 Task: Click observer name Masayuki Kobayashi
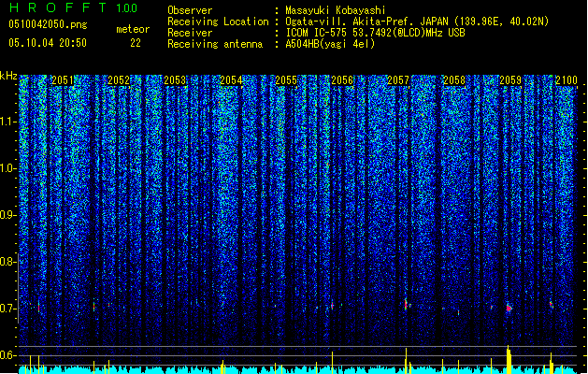click(x=336, y=10)
